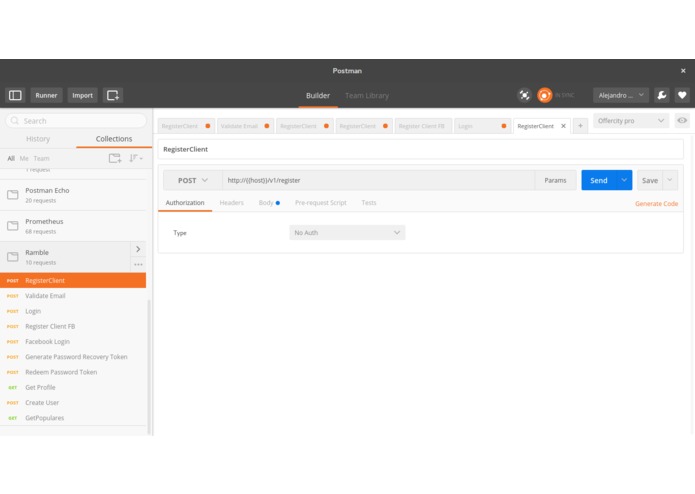Toggle the sidebar panel icon

pyautogui.click(x=15, y=95)
